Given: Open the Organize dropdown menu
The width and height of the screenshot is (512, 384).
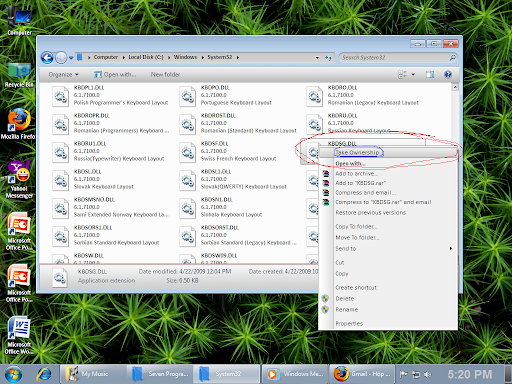Looking at the screenshot, I should click(63, 74).
